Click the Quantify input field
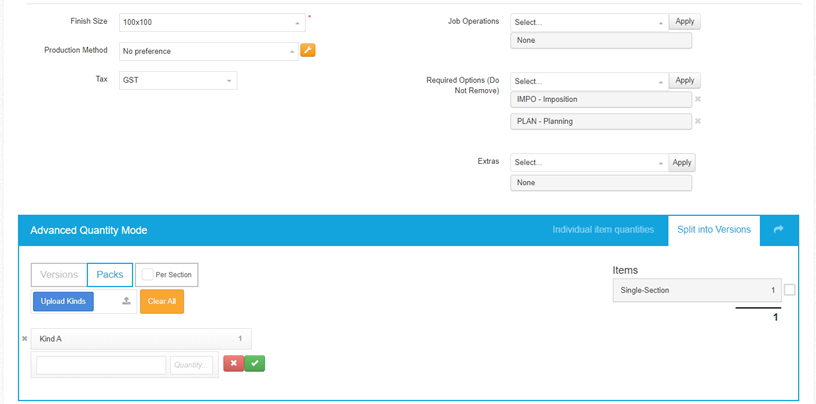Screen dimensions: 816x404 (192, 365)
